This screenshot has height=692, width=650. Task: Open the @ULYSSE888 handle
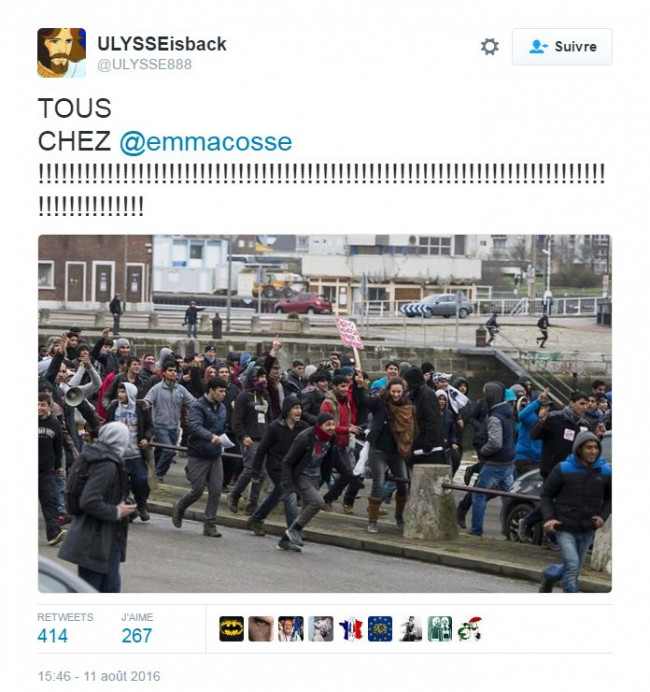[144, 64]
